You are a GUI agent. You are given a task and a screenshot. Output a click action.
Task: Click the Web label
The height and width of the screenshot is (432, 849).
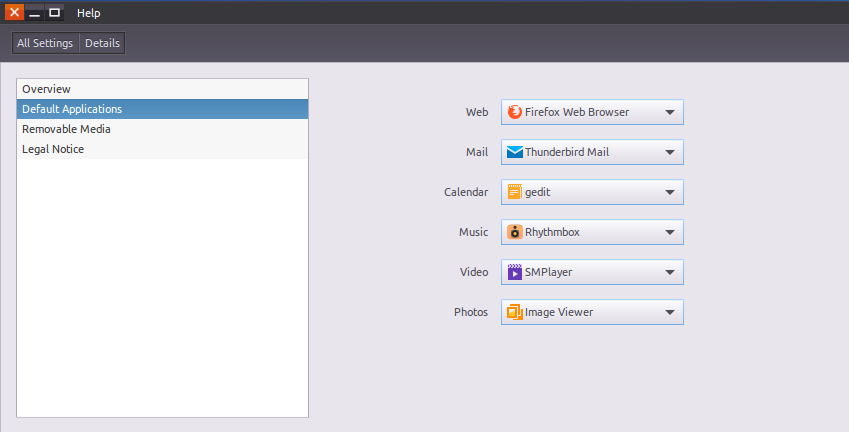477,112
